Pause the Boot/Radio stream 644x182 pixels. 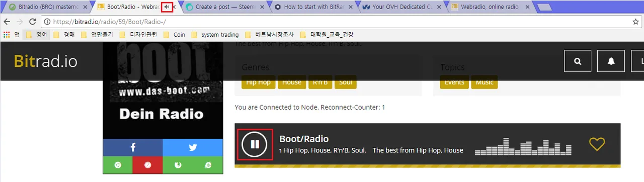pyautogui.click(x=255, y=144)
